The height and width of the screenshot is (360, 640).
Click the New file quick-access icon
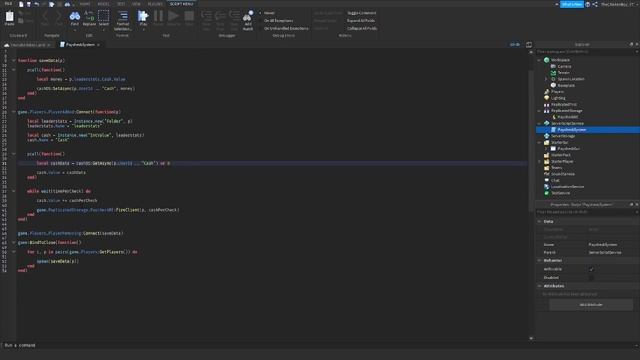[21, 4]
